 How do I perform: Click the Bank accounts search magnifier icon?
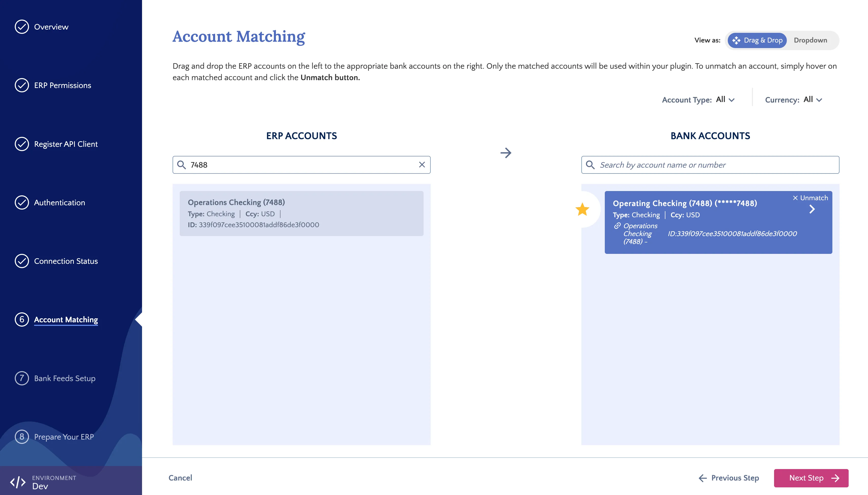pos(590,165)
